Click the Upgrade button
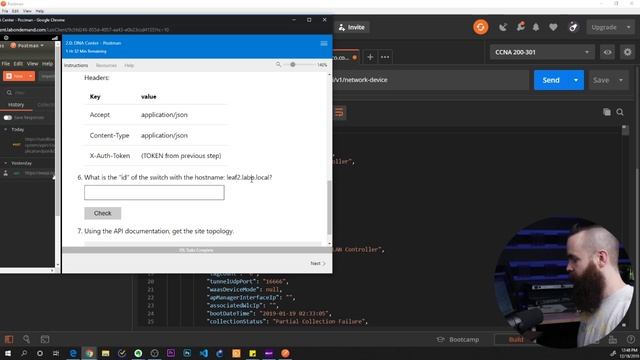The image size is (640, 360). click(604, 27)
